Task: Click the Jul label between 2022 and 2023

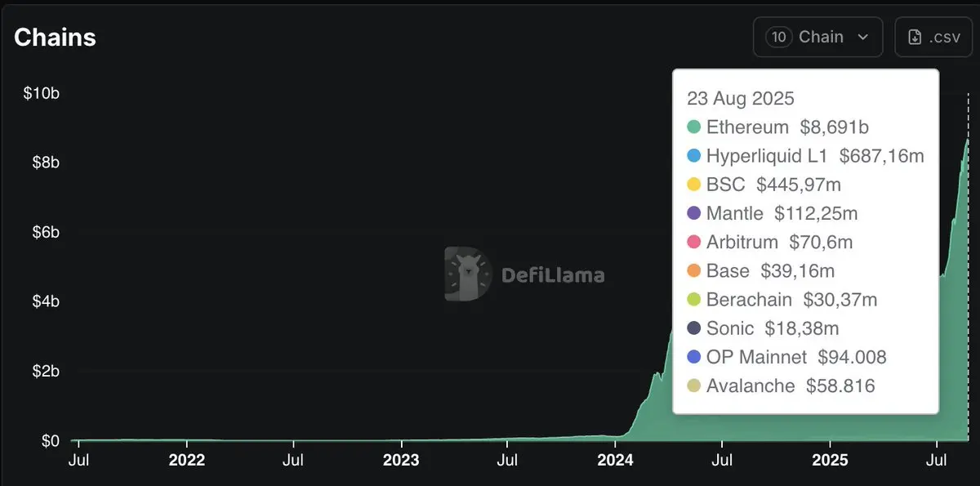Action: (293, 461)
